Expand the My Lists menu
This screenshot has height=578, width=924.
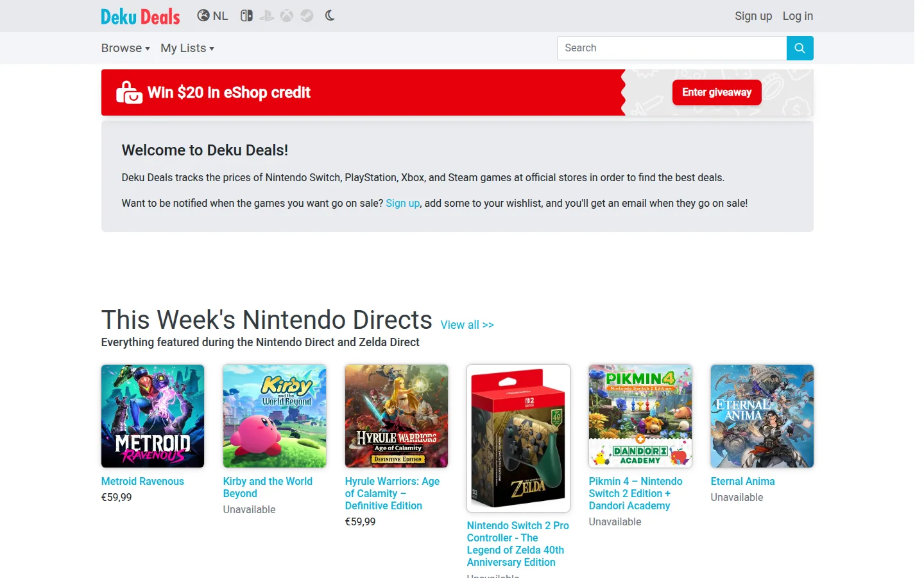pyautogui.click(x=187, y=48)
